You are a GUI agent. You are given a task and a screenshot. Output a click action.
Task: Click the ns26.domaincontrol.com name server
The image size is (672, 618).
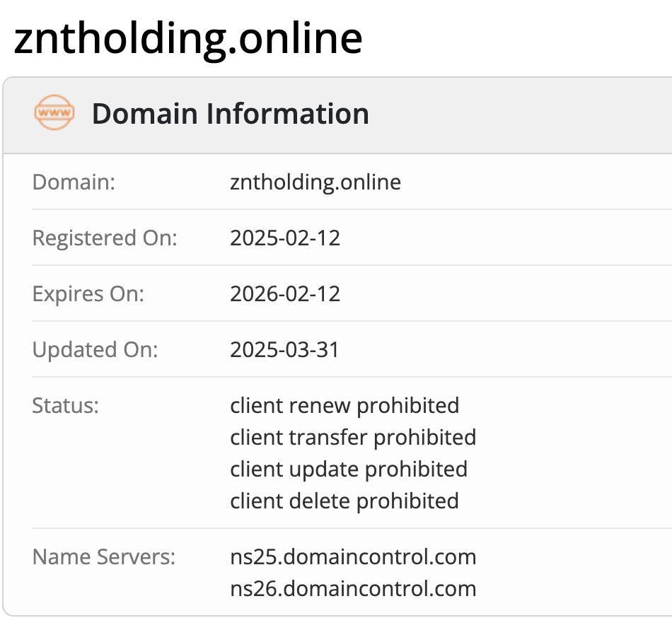point(353,589)
